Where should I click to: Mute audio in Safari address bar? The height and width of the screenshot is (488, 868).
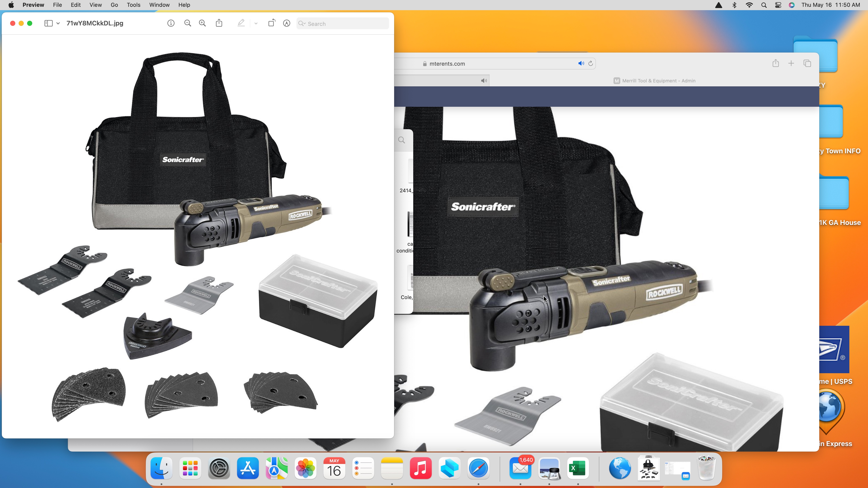tap(581, 63)
